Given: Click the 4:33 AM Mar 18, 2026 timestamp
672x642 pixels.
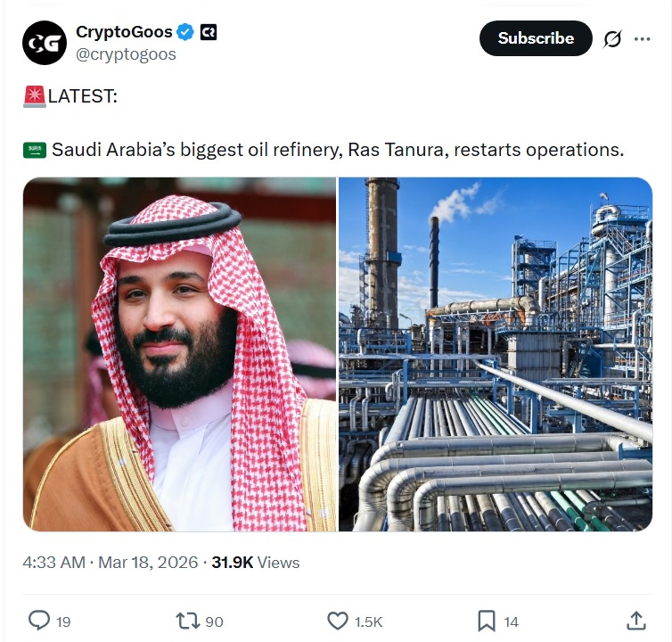Looking at the screenshot, I should (111, 563).
